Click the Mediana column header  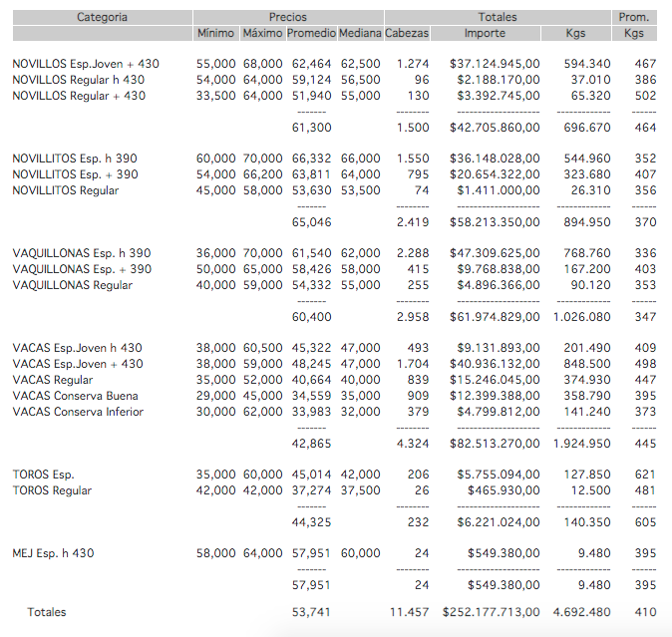(359, 33)
